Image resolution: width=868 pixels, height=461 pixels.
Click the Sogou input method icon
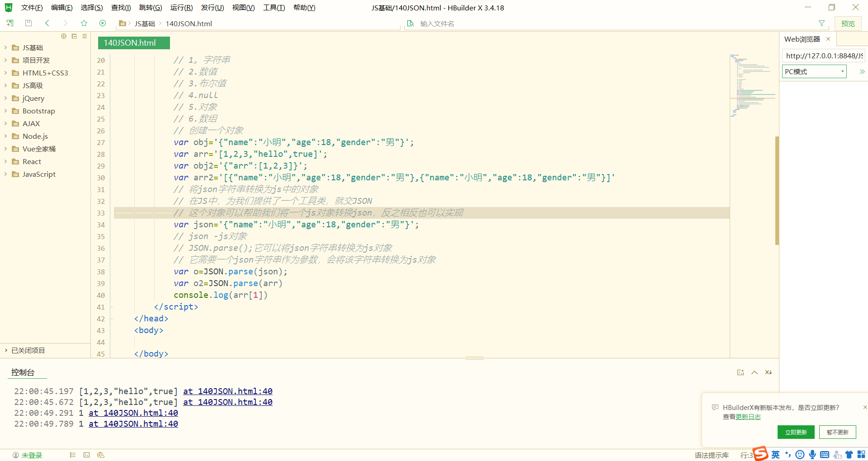pos(761,454)
